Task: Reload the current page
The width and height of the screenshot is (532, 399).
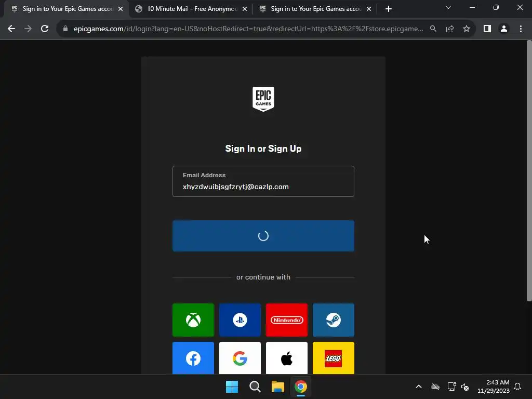Action: [45, 29]
